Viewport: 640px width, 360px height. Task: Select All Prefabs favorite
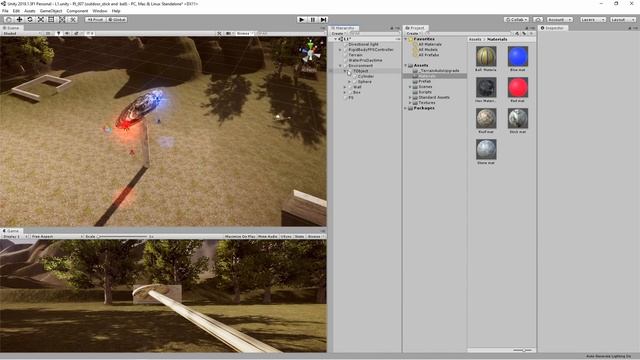(428, 55)
